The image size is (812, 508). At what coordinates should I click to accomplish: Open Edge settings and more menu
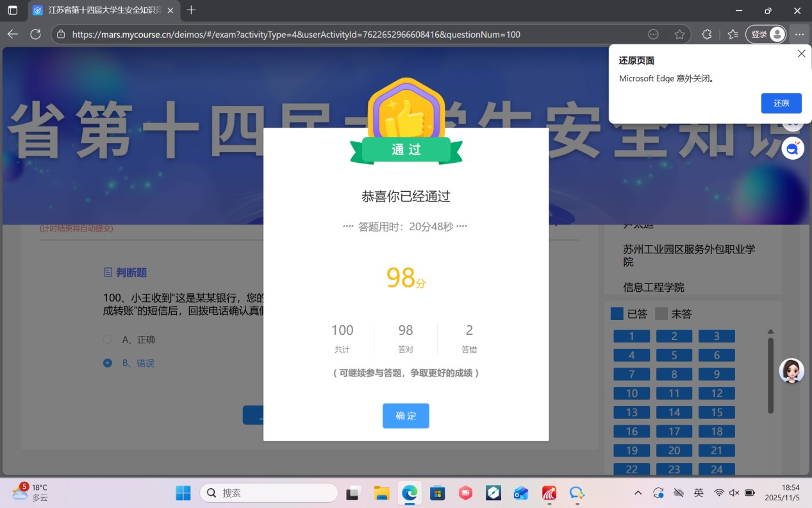coord(799,35)
